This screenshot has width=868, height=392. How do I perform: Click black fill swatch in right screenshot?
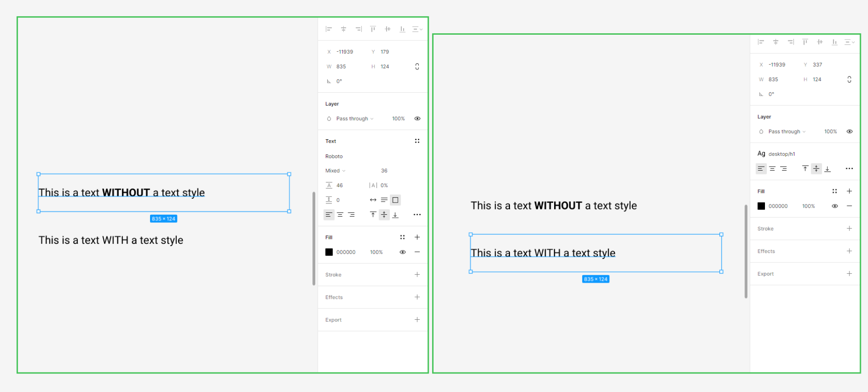[761, 206]
